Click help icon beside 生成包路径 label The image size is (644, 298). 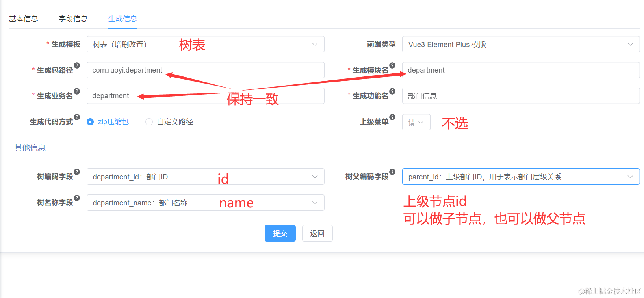pos(77,65)
